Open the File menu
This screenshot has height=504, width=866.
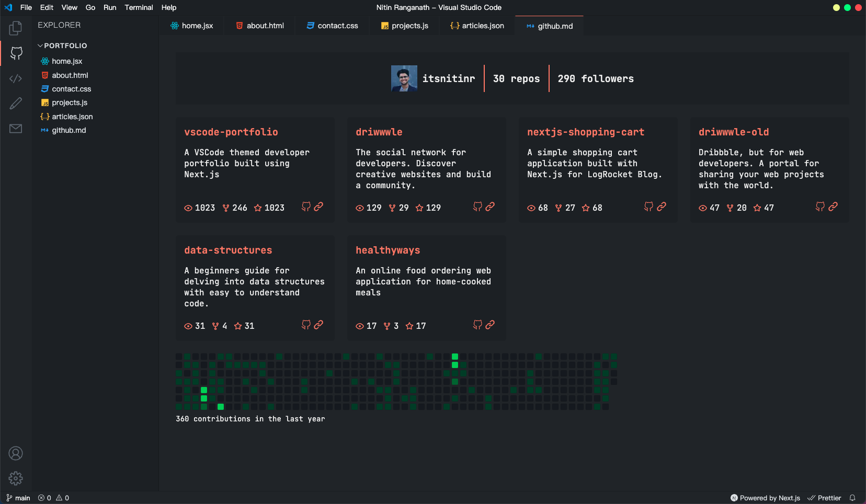point(26,7)
